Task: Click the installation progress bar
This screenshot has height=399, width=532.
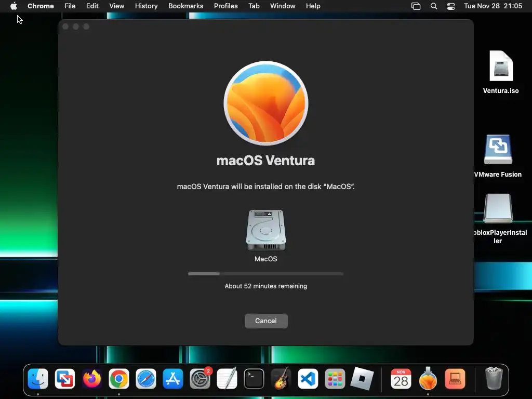Action: pyautogui.click(x=266, y=274)
